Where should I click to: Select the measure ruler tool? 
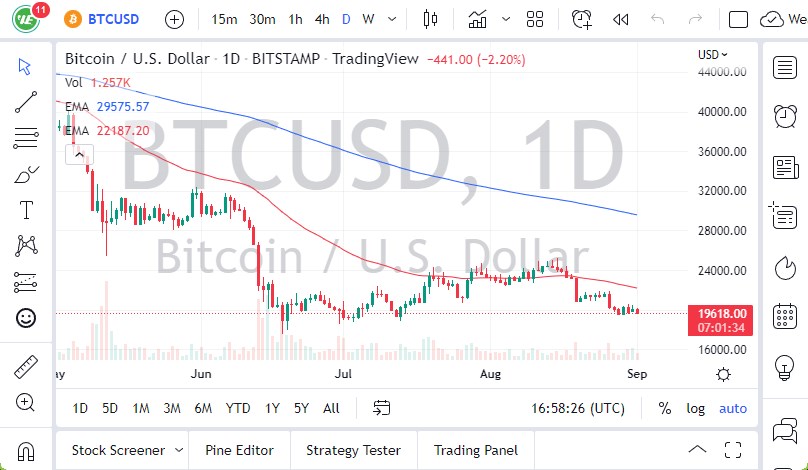click(x=26, y=367)
